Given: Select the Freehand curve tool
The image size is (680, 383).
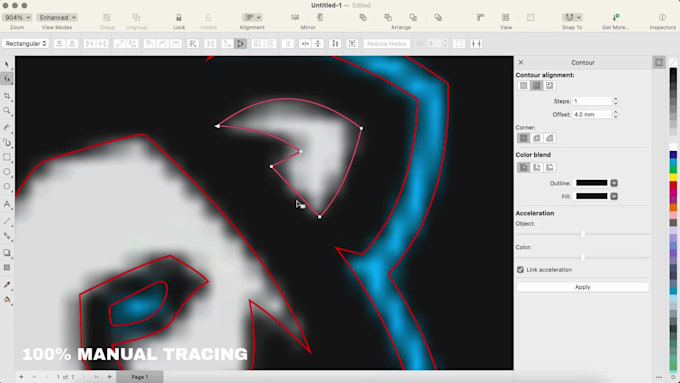Looking at the screenshot, I should [x=7, y=128].
